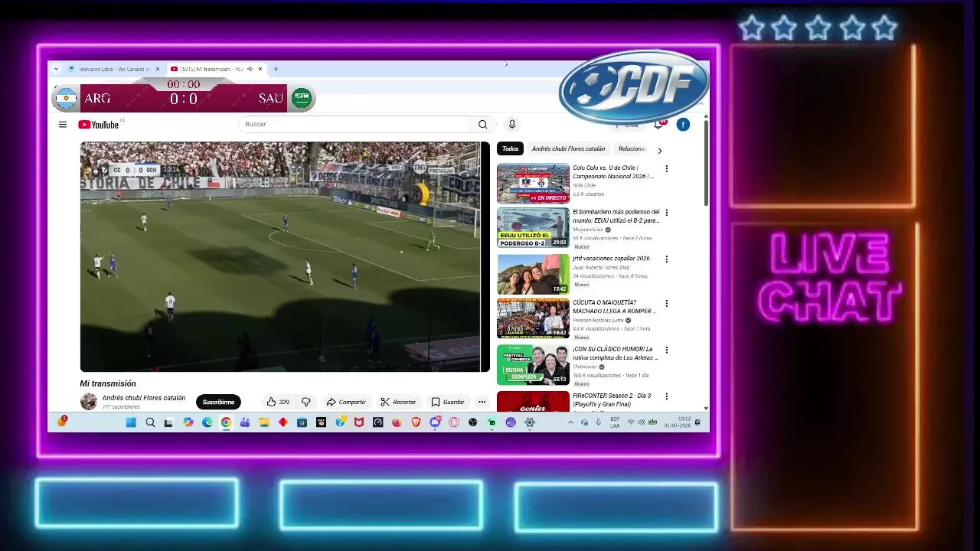
Task: Open options for El bombardero más poderoso video
Action: point(666,213)
